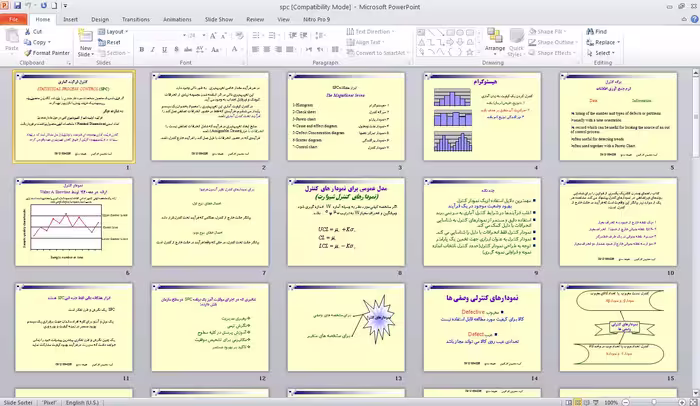Switch to the Transitions tab
The width and height of the screenshot is (700, 406).
click(136, 20)
